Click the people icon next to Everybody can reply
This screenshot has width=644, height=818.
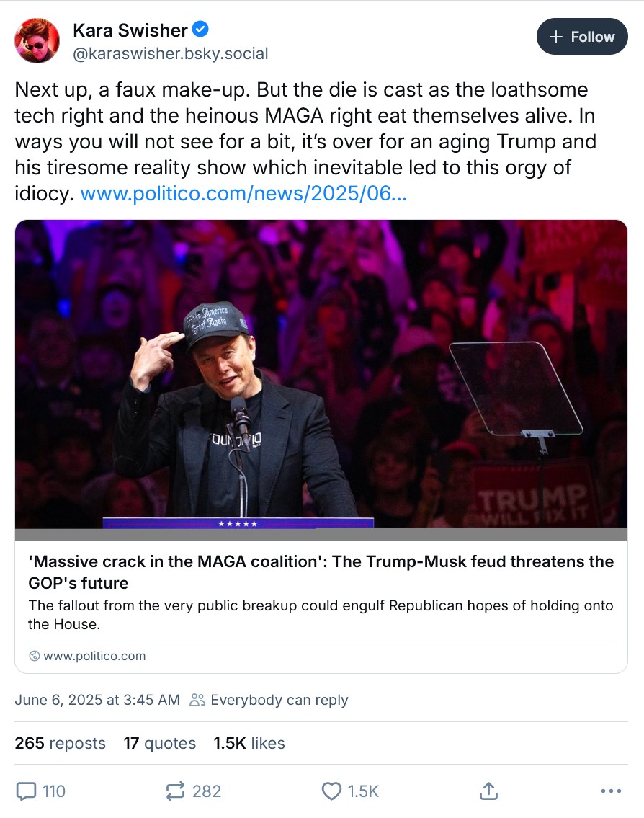click(x=197, y=700)
